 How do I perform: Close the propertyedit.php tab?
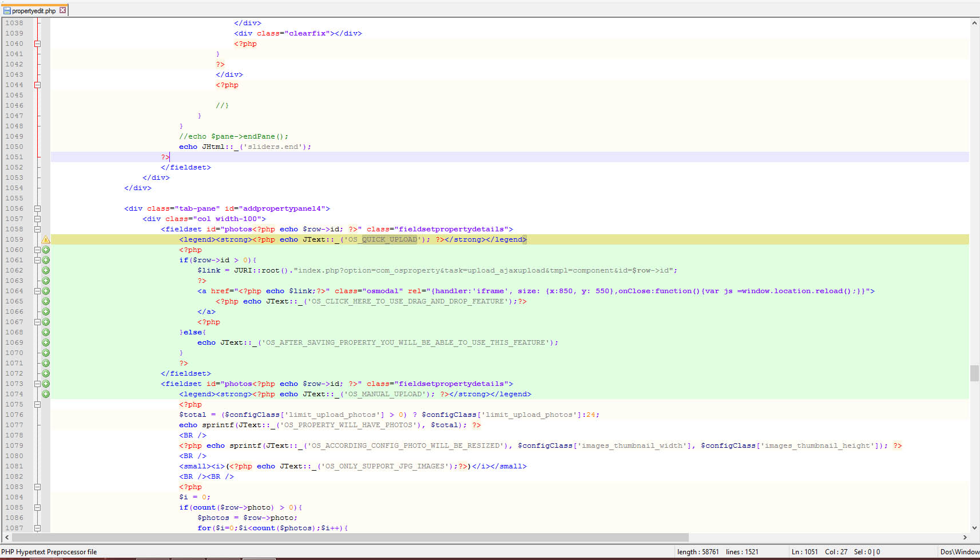pyautogui.click(x=63, y=10)
